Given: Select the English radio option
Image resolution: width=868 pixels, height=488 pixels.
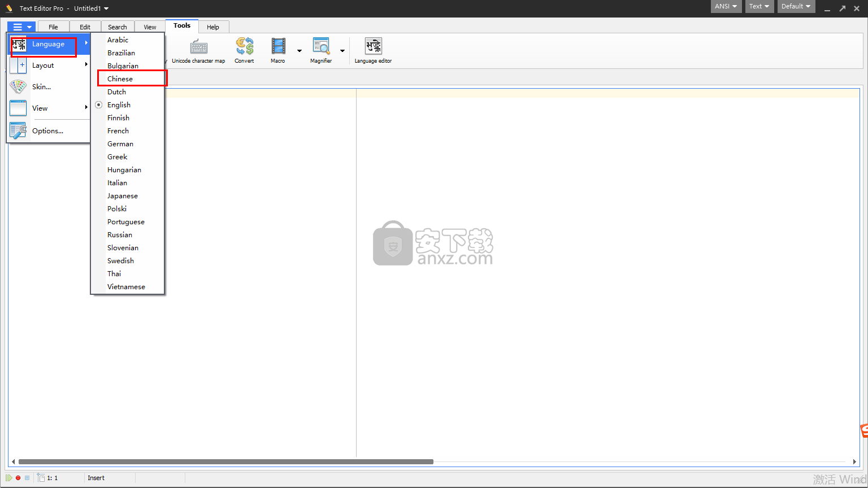Looking at the screenshot, I should pyautogui.click(x=128, y=105).
